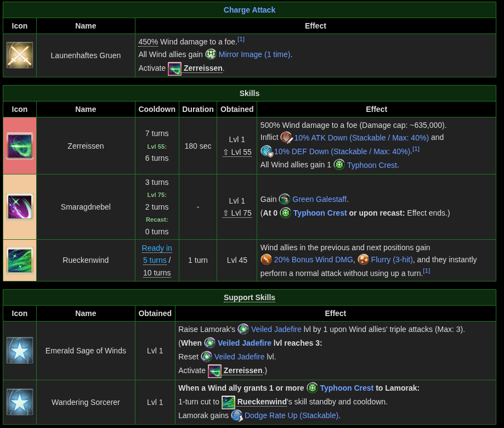Open the 10% ATK Down link
The width and height of the screenshot is (504, 428).
pos(361,138)
